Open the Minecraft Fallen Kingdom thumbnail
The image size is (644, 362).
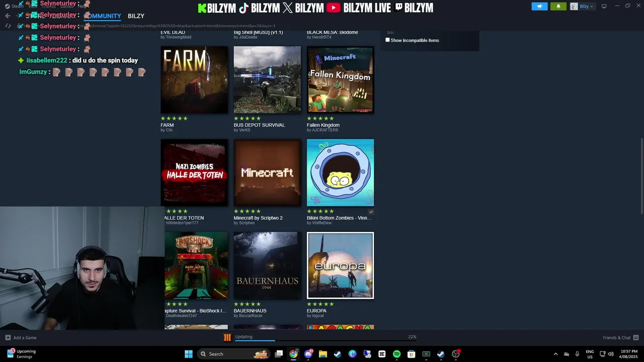point(340,80)
